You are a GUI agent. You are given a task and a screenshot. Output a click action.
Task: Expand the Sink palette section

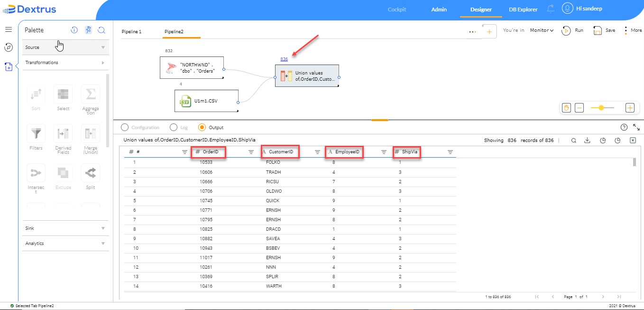click(65, 228)
